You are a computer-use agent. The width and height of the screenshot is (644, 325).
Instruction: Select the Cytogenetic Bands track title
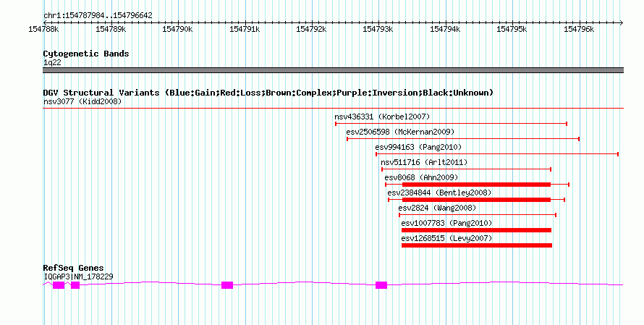(86, 54)
